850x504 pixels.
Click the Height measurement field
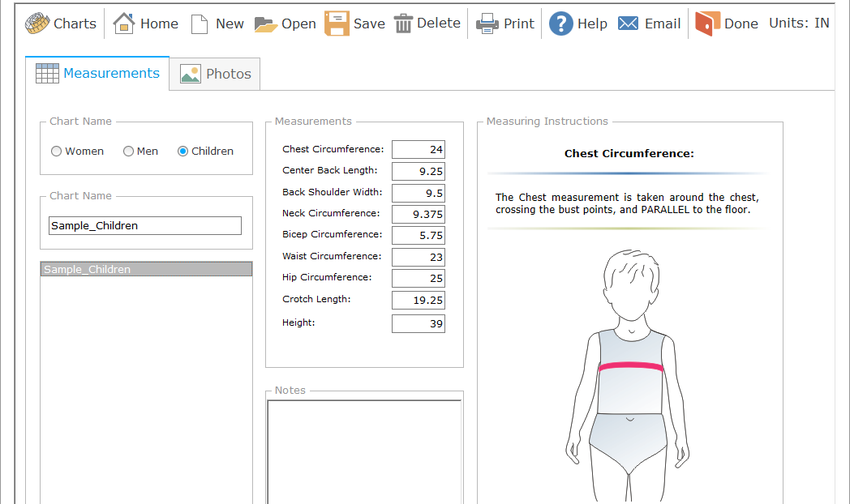point(418,324)
